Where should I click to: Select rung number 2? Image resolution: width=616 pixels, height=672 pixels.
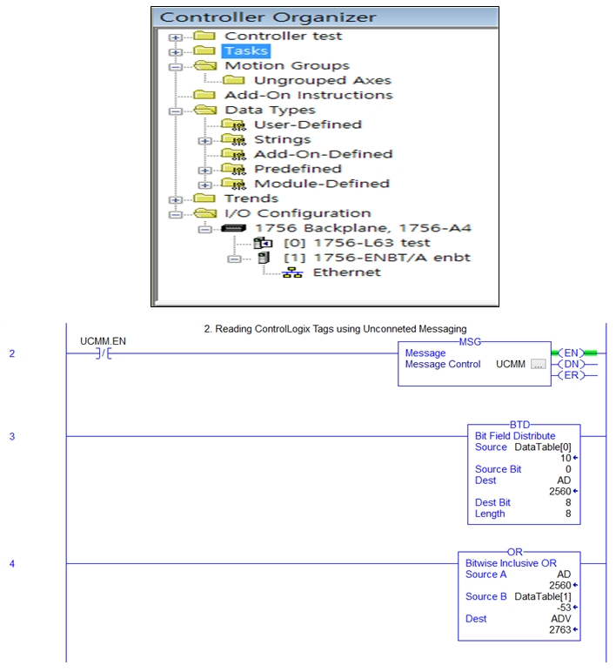click(x=12, y=353)
